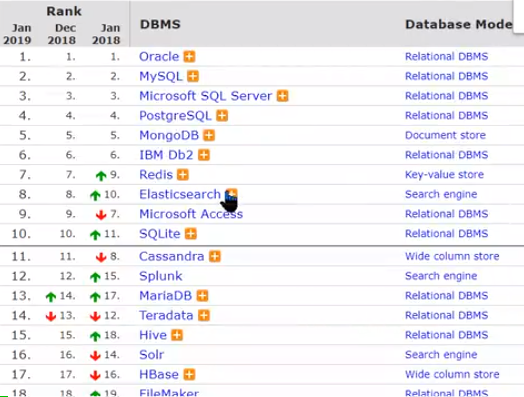This screenshot has width=524, height=397.
Task: Click Jan 2018 rank '8.' in Cassandra row
Action: pyautogui.click(x=115, y=256)
